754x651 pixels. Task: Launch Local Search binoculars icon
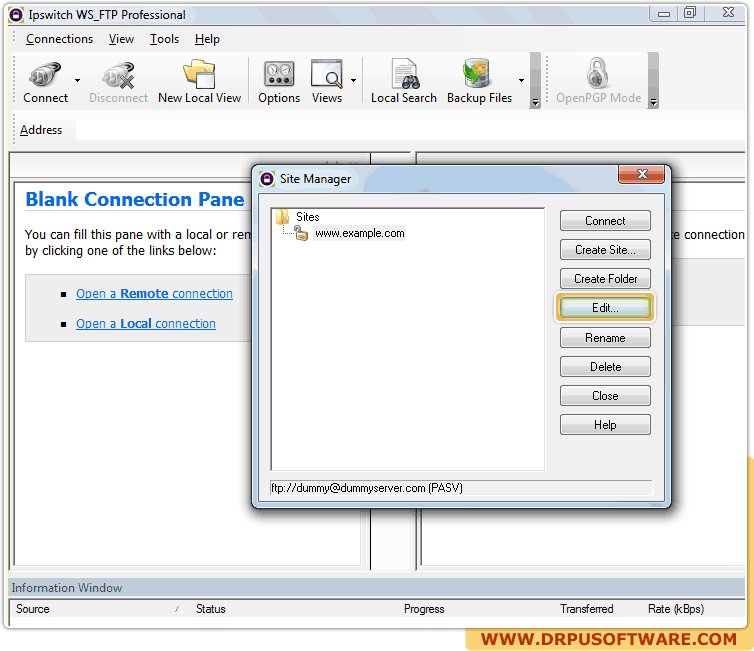click(404, 74)
